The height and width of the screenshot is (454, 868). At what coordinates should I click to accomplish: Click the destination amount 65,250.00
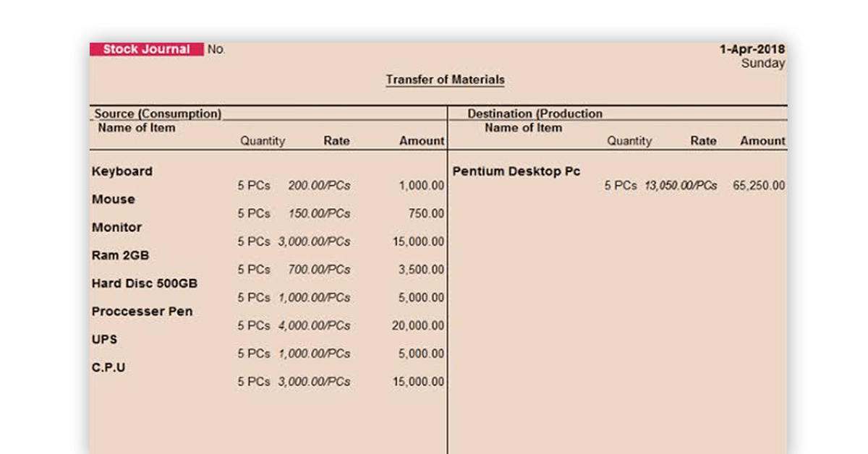point(758,186)
